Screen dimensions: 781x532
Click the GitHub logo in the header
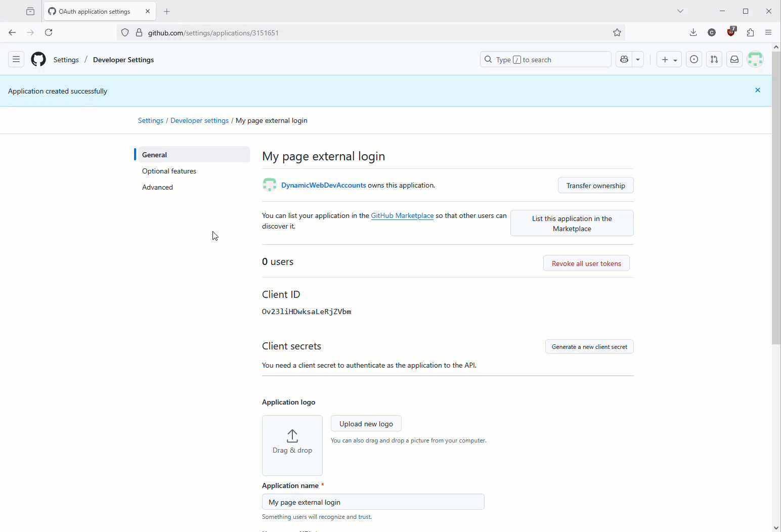[38, 59]
